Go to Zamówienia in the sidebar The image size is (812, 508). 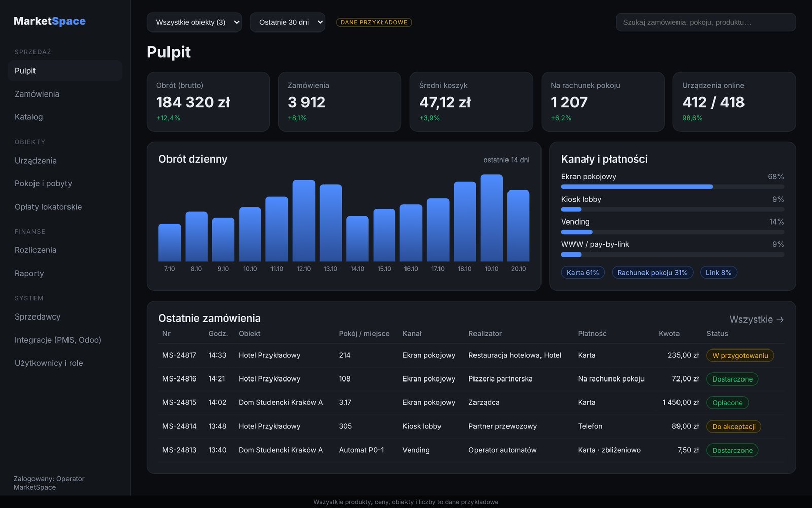65,94
